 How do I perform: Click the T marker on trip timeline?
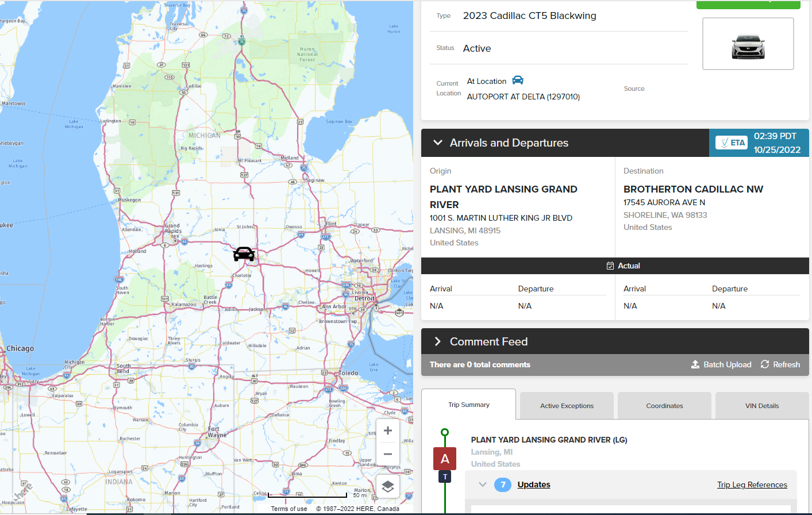click(x=445, y=477)
